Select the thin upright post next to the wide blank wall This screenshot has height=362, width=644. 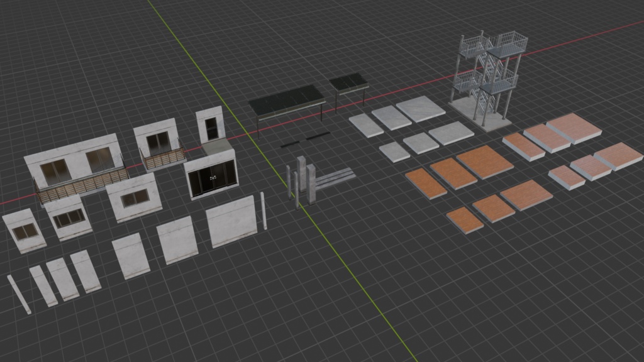(264, 211)
